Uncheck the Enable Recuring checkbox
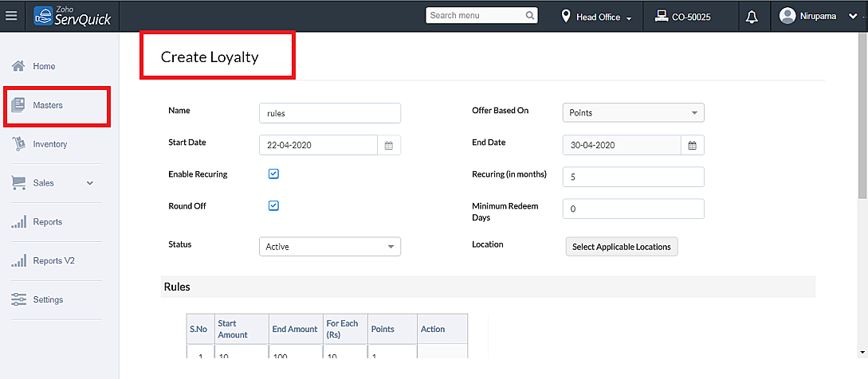 (x=273, y=174)
